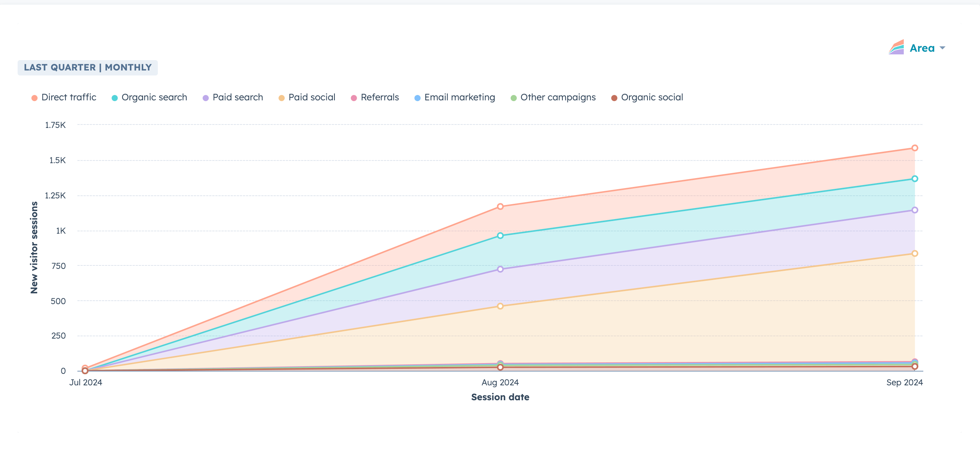
Task: Select Organic search marker at Aug 2024
Action: coord(500,236)
